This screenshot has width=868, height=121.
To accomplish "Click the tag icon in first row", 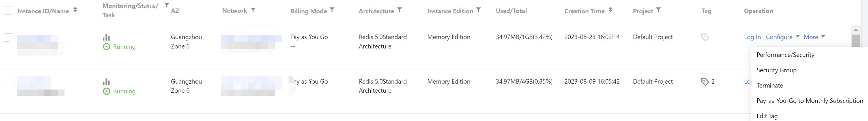I will pyautogui.click(x=704, y=37).
